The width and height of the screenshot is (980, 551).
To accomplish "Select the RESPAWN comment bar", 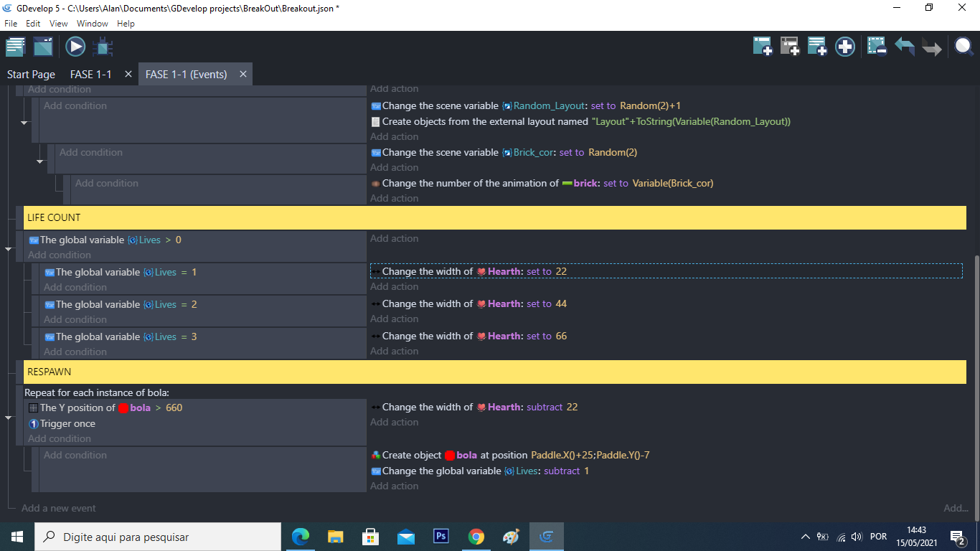I will tap(495, 372).
